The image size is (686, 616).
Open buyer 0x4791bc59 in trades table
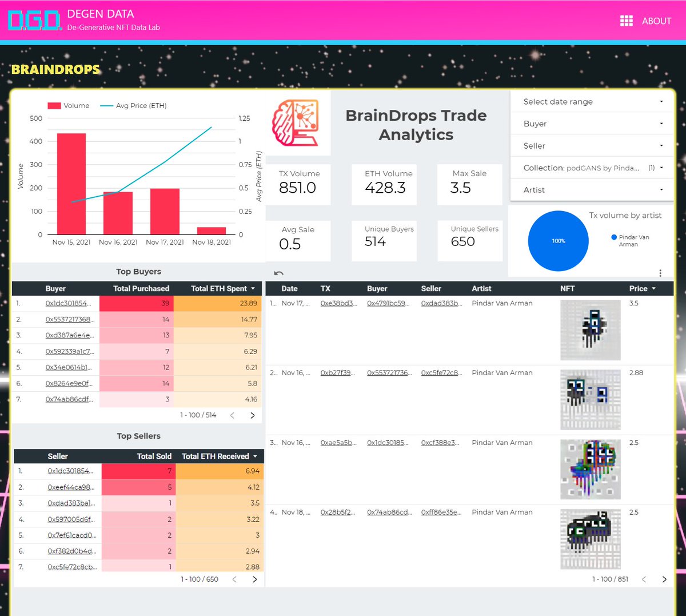pyautogui.click(x=388, y=303)
